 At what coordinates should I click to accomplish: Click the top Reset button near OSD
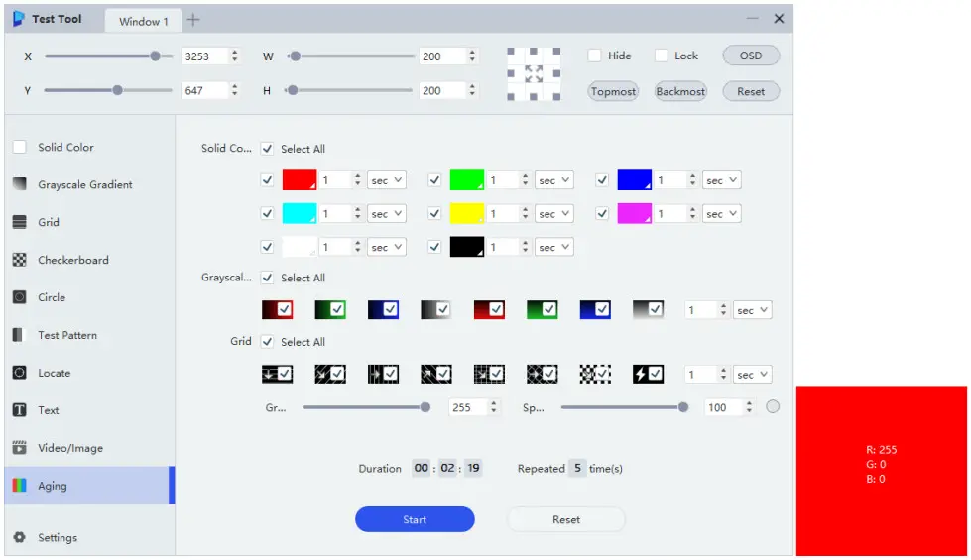(751, 91)
